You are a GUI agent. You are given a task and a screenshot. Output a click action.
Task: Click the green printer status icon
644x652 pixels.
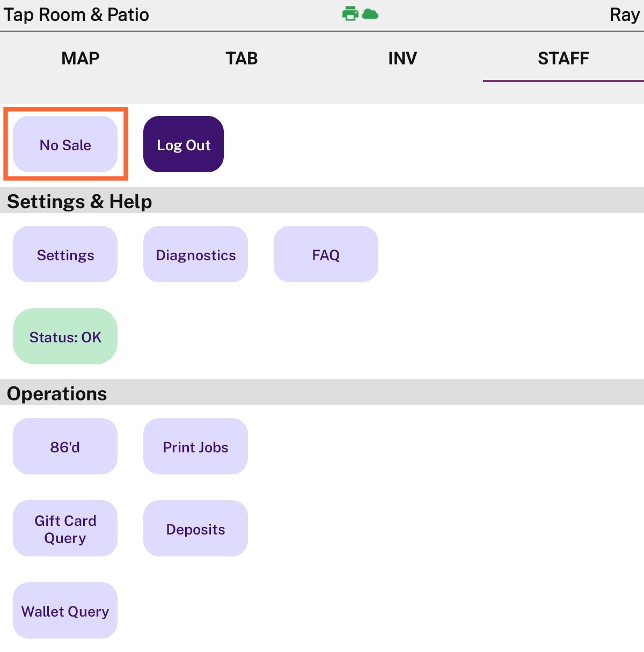(350, 13)
